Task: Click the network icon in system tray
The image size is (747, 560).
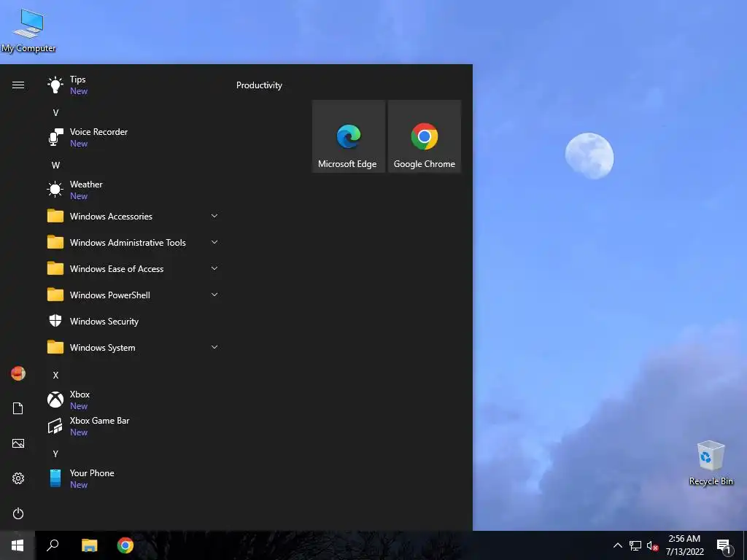Action: click(x=635, y=545)
